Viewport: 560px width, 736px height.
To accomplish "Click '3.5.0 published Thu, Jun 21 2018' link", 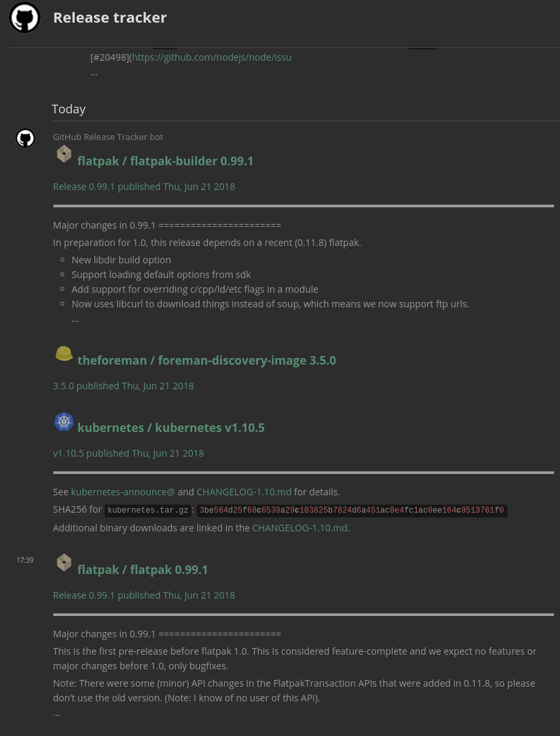I will coord(123,386).
